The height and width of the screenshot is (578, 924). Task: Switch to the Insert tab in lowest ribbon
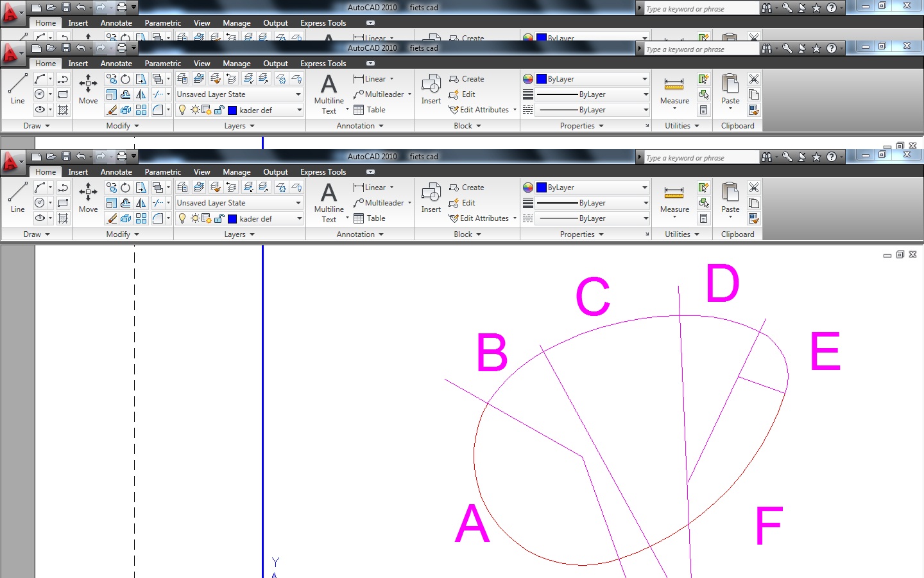point(78,171)
